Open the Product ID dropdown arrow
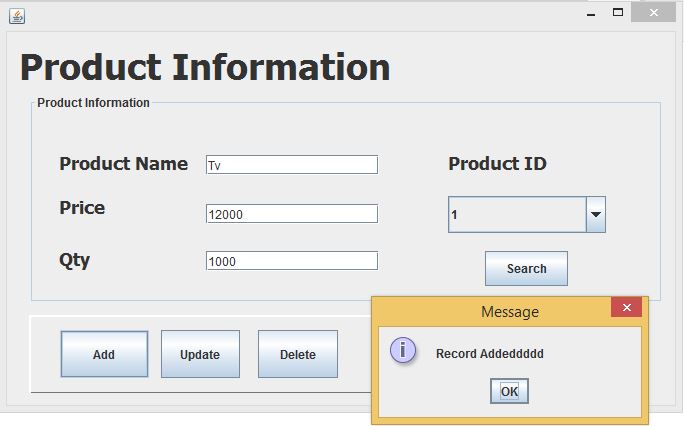Image resolution: width=684 pixels, height=426 pixels. coord(596,214)
